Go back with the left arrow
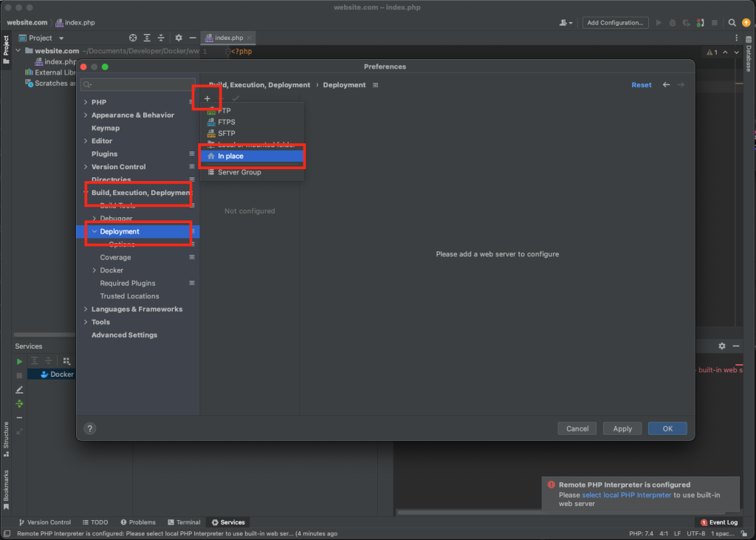 click(667, 85)
